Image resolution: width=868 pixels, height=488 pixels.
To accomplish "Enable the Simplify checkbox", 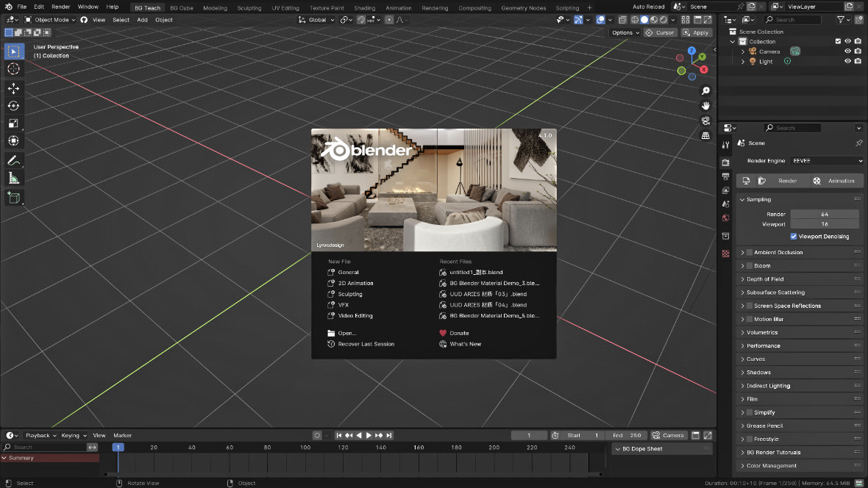I will coord(750,412).
